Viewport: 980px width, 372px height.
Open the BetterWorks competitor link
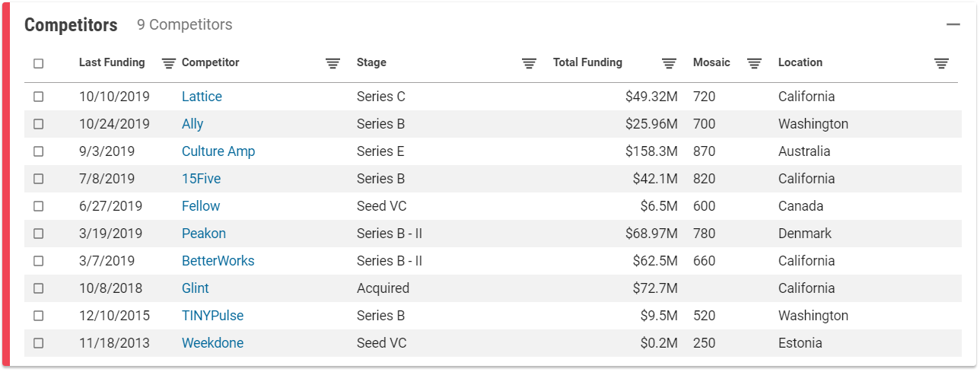pyautogui.click(x=218, y=261)
